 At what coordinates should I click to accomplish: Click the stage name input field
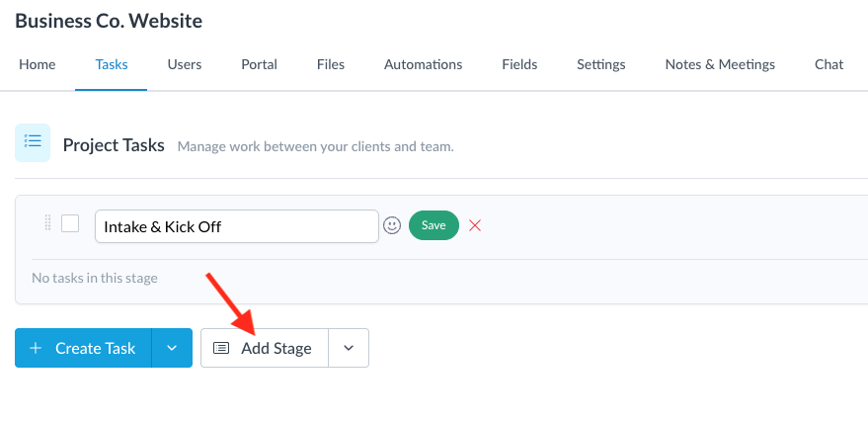pyautogui.click(x=237, y=226)
